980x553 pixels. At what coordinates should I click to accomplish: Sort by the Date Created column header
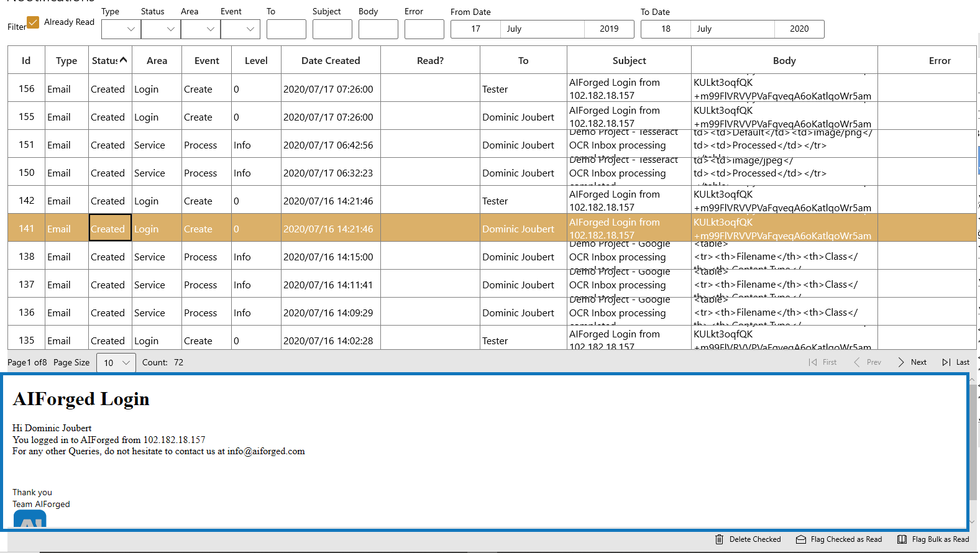coord(331,60)
